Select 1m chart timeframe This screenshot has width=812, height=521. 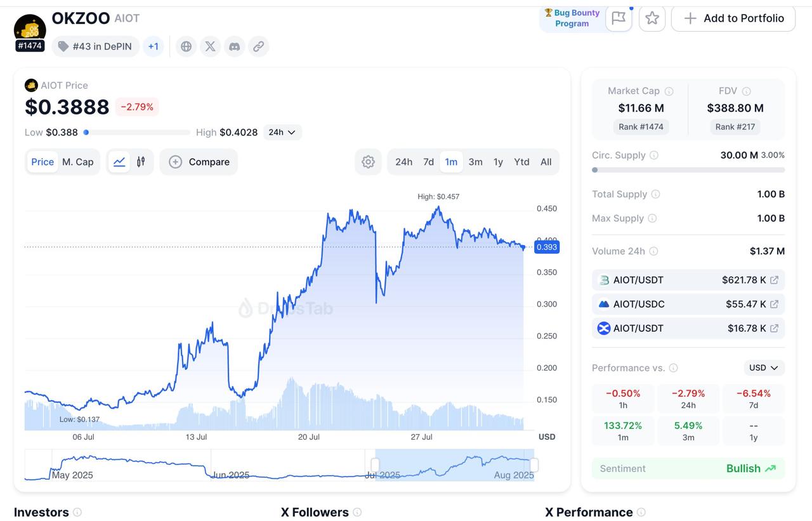(x=451, y=162)
